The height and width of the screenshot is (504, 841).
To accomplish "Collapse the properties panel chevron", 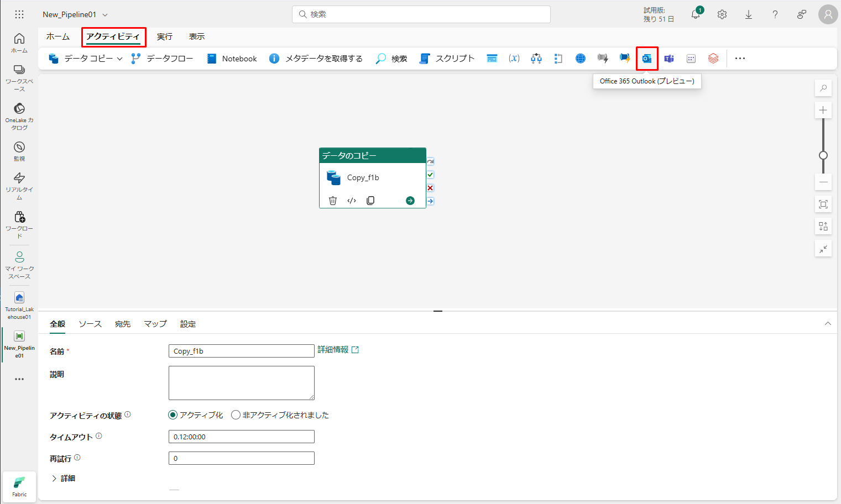I will click(828, 324).
